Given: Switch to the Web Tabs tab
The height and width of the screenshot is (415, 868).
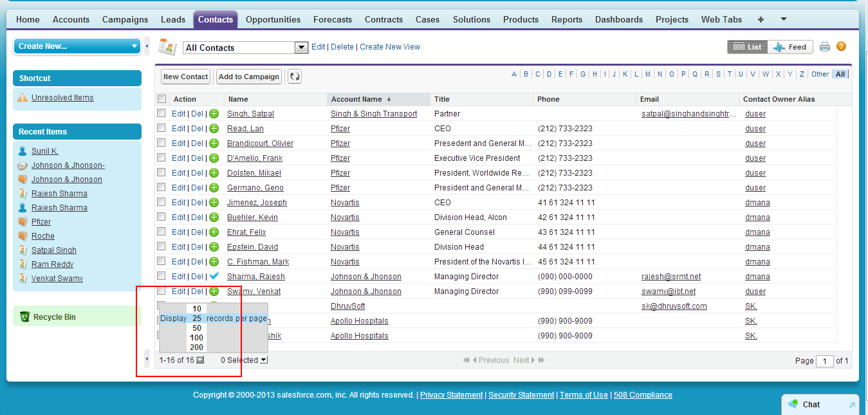Looking at the screenshot, I should click(x=721, y=20).
